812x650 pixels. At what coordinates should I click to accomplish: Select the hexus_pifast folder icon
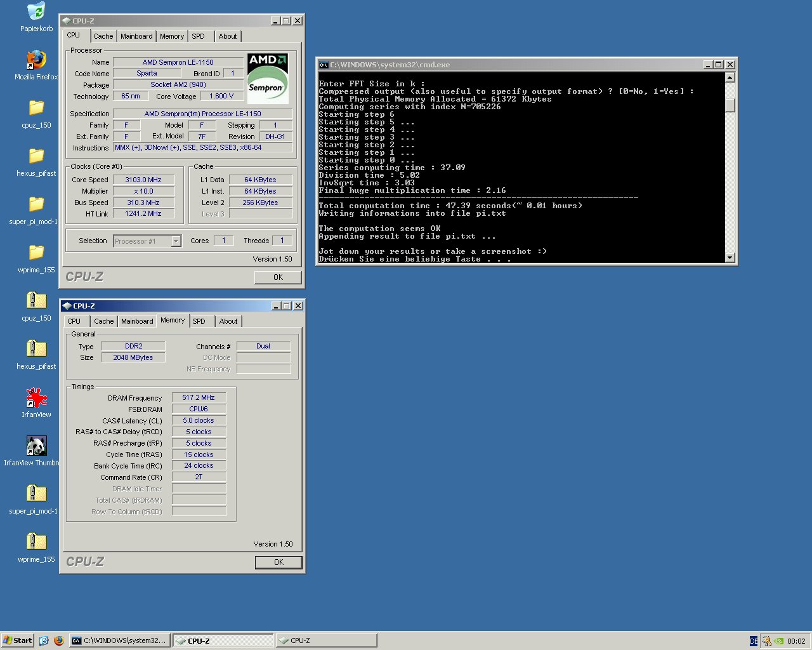pos(36,156)
